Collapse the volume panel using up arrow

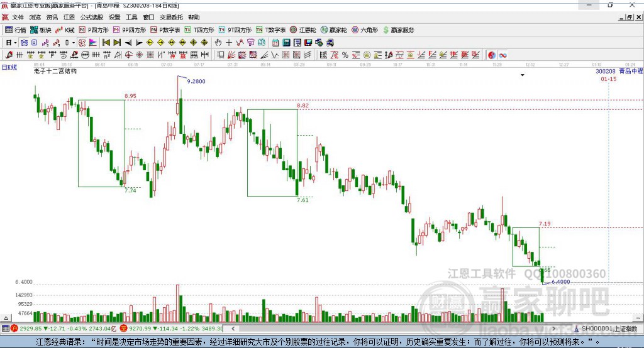tap(6, 318)
